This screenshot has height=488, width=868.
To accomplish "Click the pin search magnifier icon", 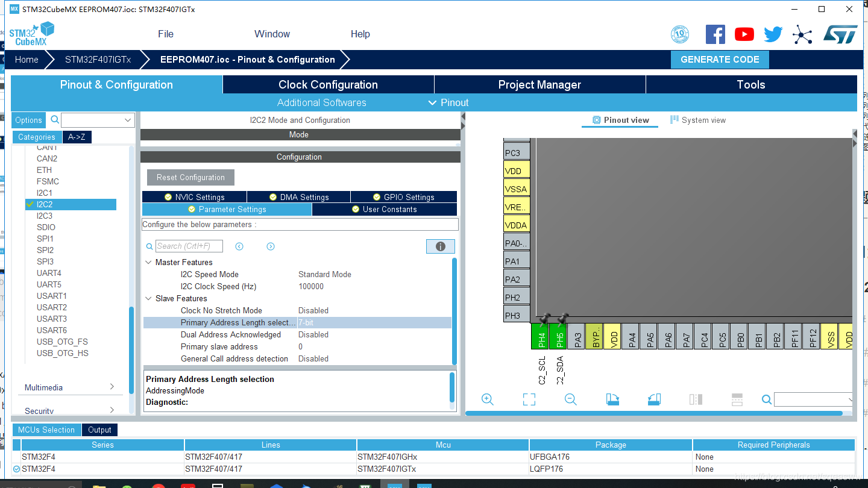I will (x=766, y=399).
